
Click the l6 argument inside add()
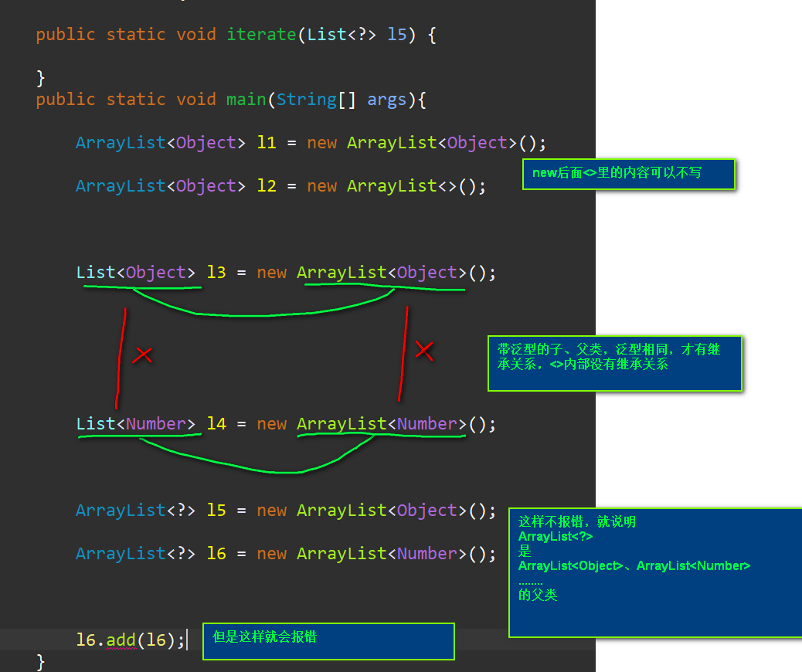click(x=156, y=640)
